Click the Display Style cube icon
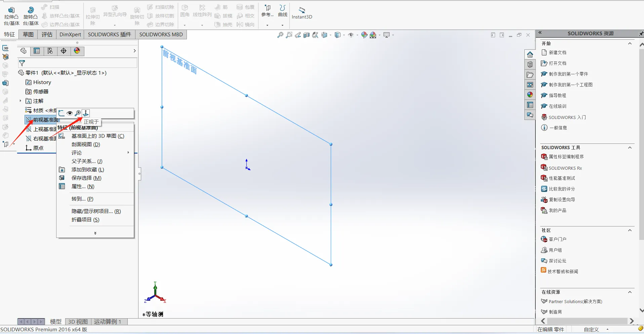The height and width of the screenshot is (334, 644). coord(338,35)
